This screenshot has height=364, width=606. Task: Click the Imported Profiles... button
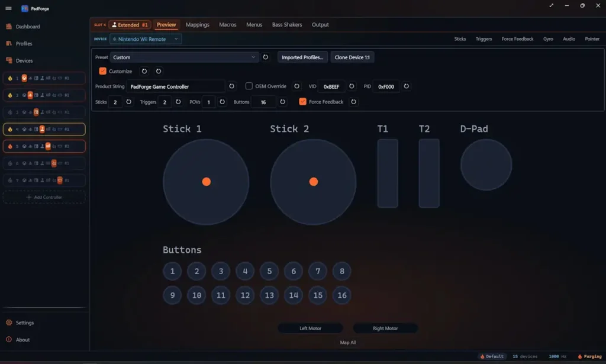coord(302,57)
